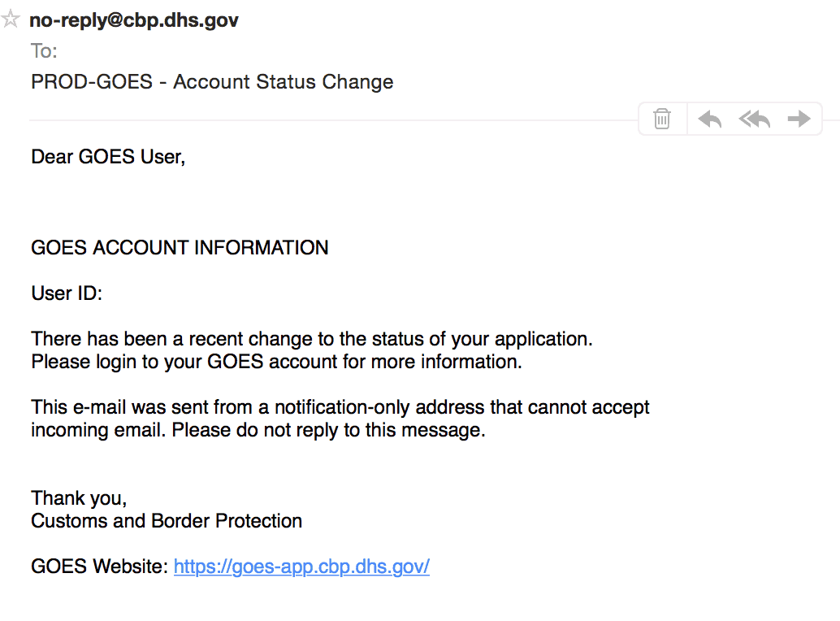Click the "Please login to your GOES account" line
The height and width of the screenshot is (621, 840).
click(276, 362)
